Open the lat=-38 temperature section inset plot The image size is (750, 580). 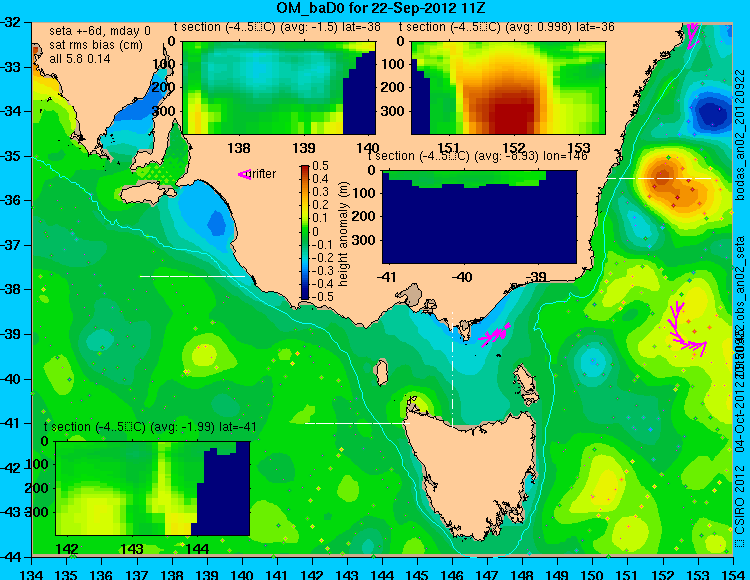click(279, 88)
